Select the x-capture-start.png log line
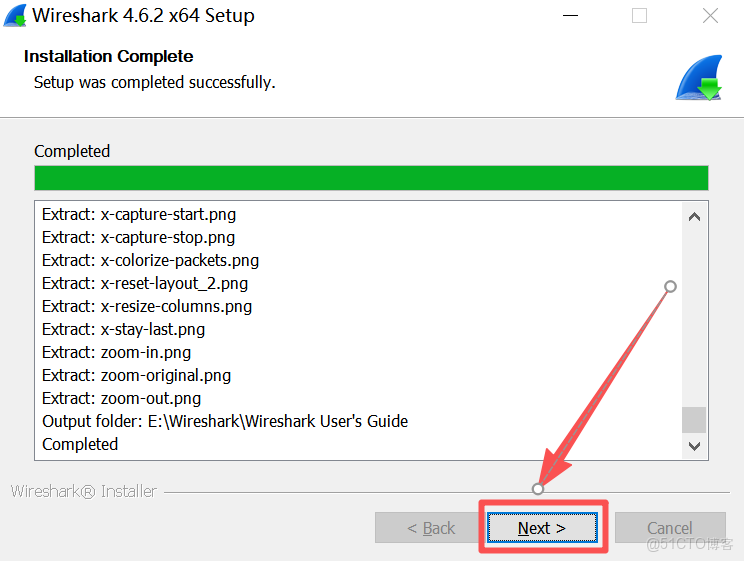 139,214
